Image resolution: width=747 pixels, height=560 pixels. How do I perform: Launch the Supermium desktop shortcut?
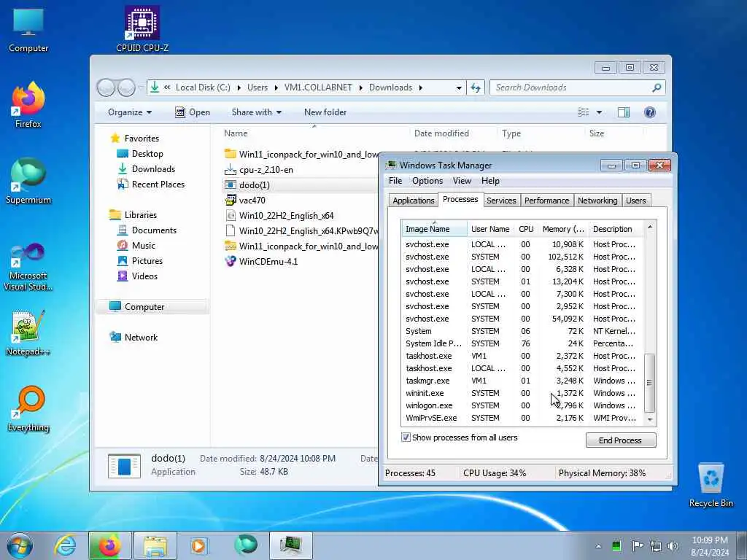click(28, 181)
